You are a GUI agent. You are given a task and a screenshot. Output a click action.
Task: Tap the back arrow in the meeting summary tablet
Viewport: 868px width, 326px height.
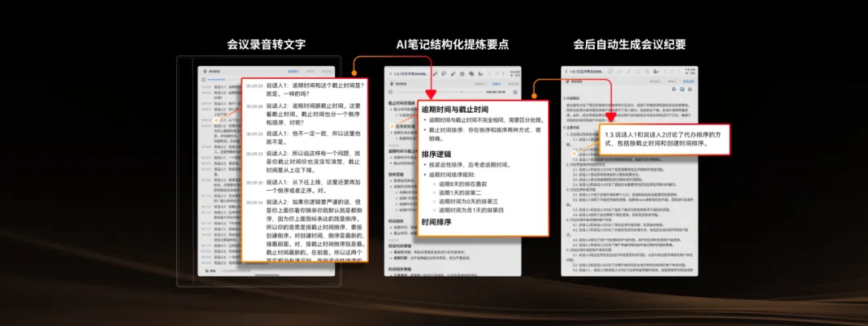(566, 72)
